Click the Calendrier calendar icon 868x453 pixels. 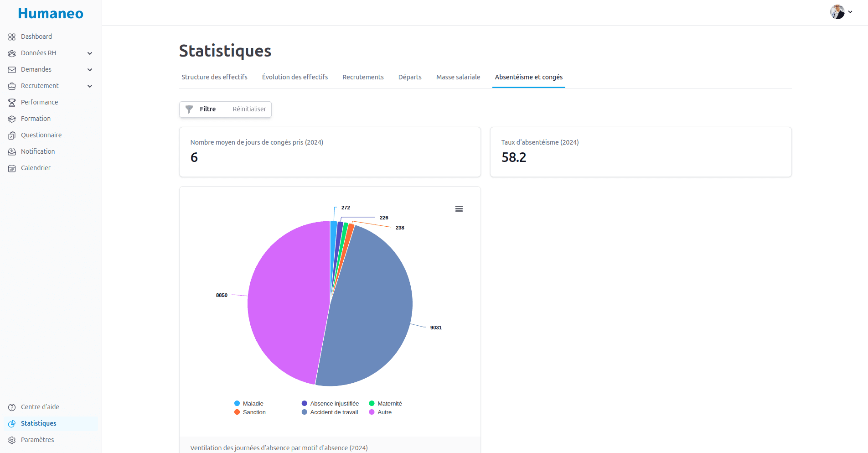coord(12,168)
